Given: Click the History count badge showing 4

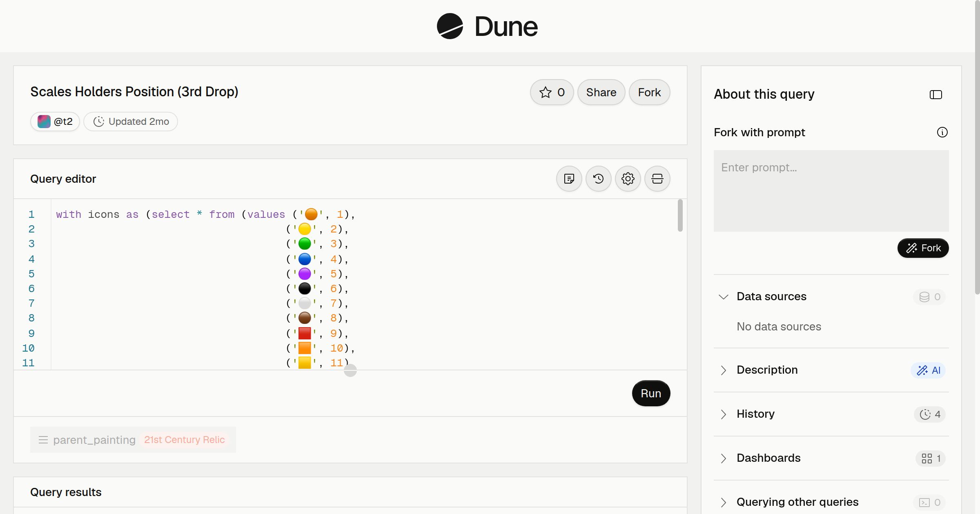Looking at the screenshot, I should tap(930, 414).
